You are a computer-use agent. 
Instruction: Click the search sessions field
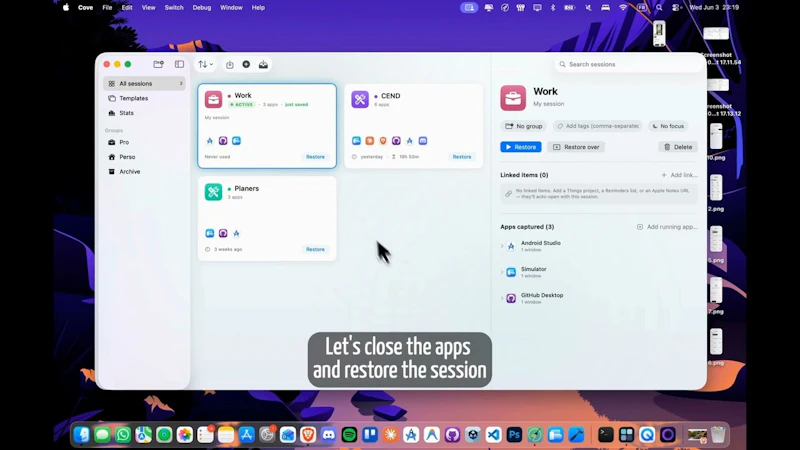click(x=628, y=64)
